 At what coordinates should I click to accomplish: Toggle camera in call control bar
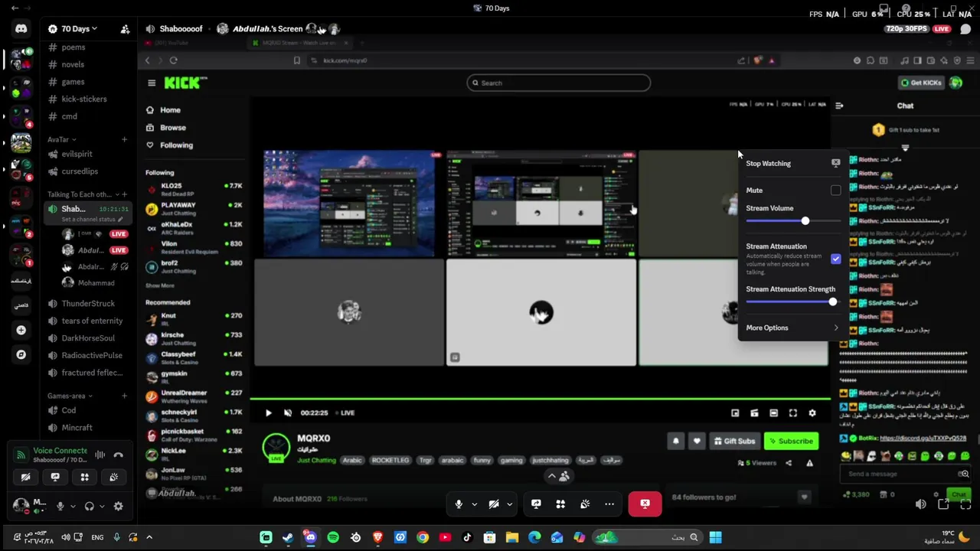click(x=494, y=504)
